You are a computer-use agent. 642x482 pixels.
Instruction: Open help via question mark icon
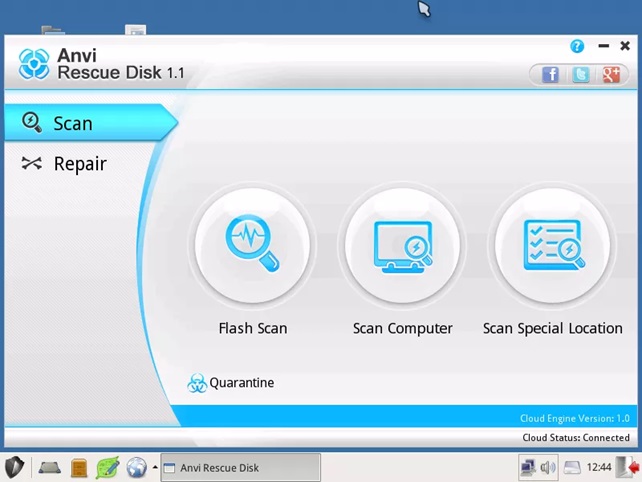click(x=577, y=46)
